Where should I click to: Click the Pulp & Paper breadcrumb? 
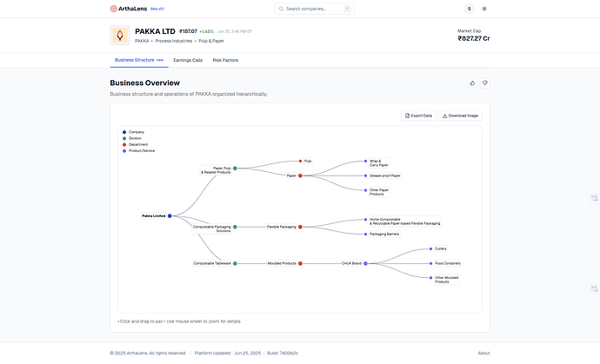211,41
